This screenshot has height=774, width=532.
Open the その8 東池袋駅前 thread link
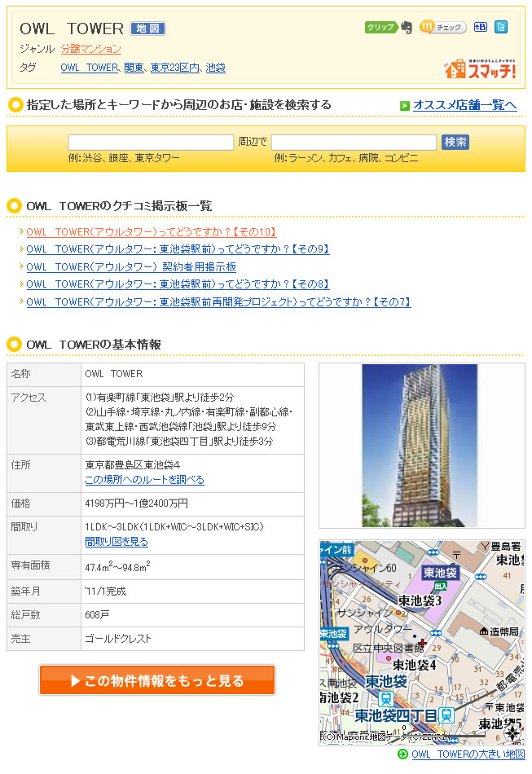(x=178, y=284)
